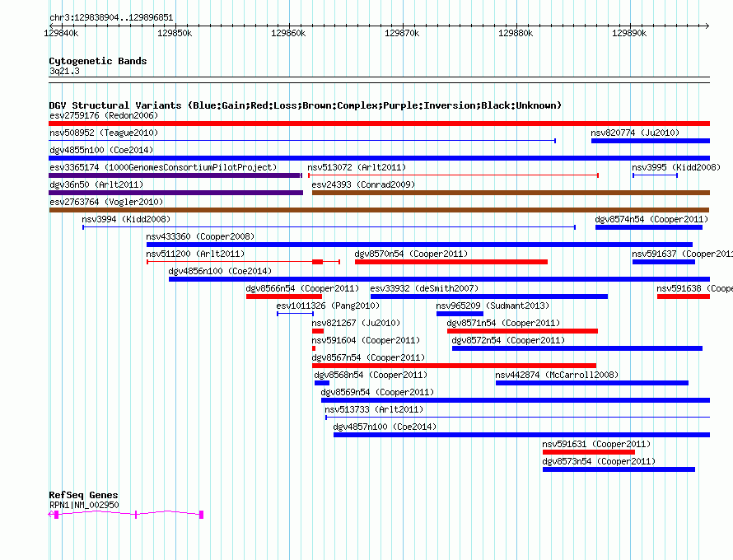
Task: Select the blue esv33932 gain bar
Action: point(489,296)
